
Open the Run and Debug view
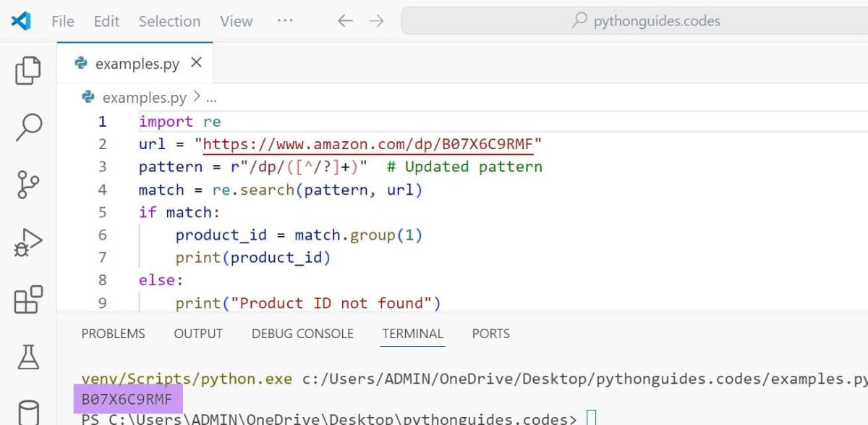28,242
